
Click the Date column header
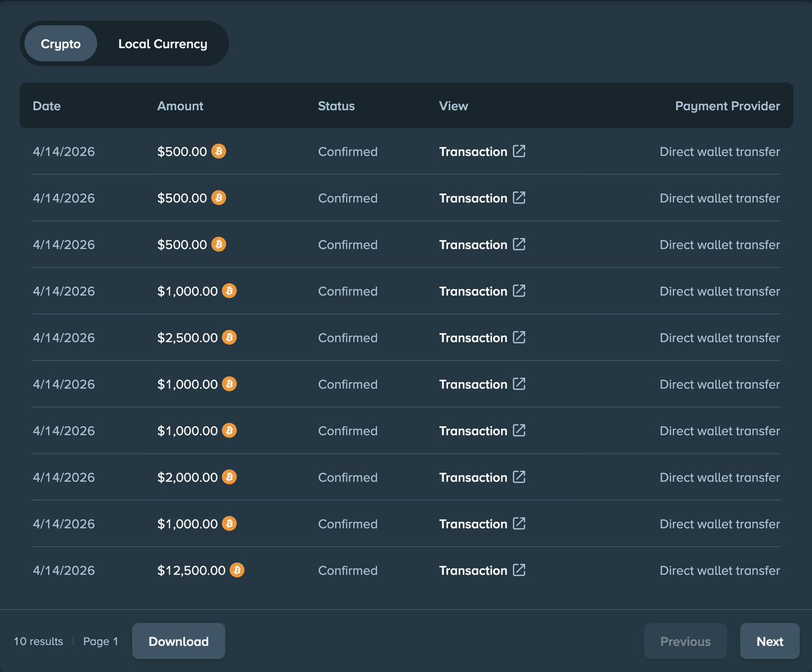coord(47,106)
